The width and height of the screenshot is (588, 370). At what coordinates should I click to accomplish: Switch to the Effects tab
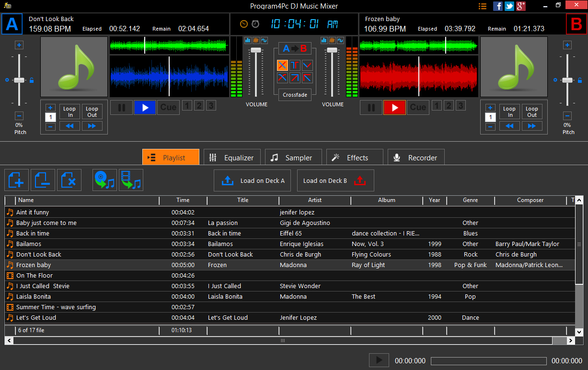pos(355,157)
